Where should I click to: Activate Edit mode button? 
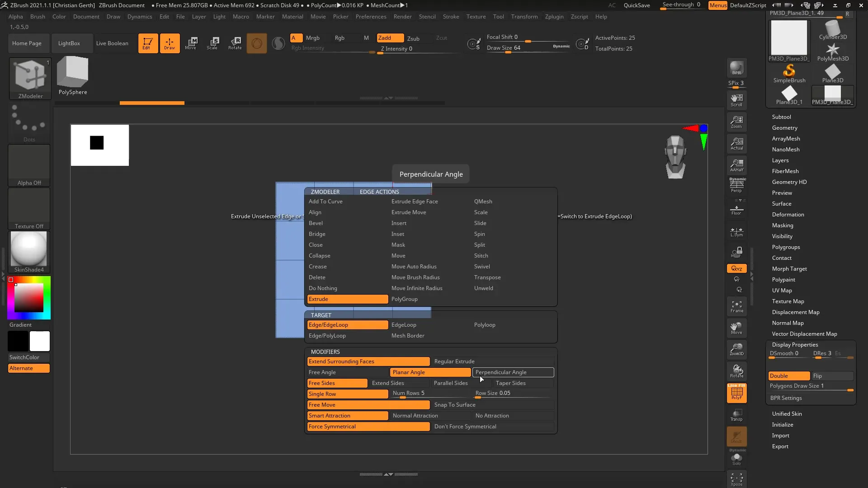[148, 43]
